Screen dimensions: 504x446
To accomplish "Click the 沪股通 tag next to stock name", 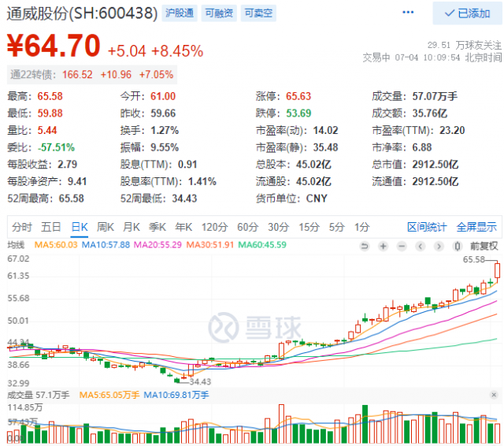I will tap(180, 13).
